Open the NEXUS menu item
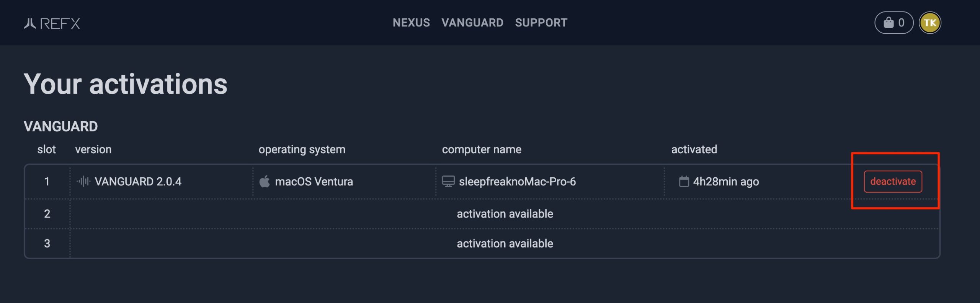Viewport: 980px width, 303px height. point(411,23)
